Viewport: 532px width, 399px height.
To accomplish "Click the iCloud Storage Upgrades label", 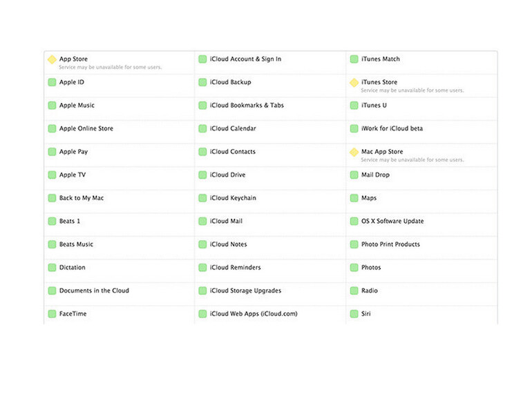I will 245,291.
